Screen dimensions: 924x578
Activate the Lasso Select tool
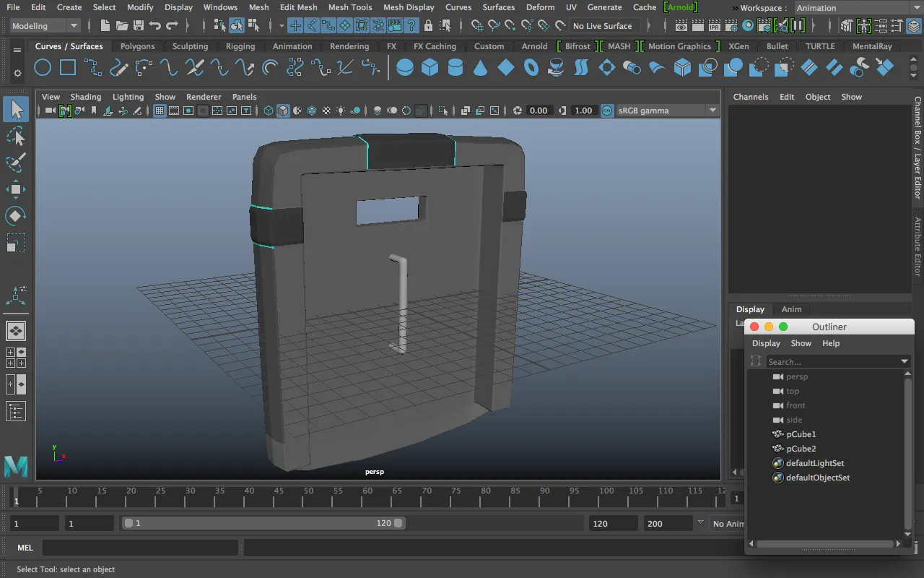tap(16, 137)
